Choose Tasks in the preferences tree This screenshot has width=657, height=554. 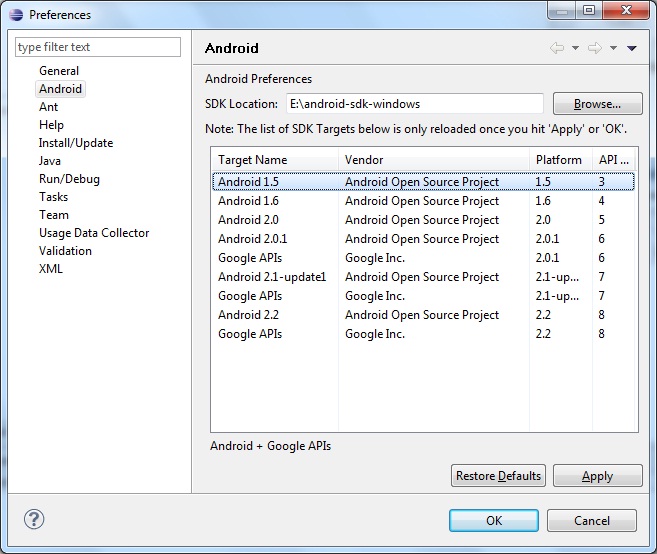click(x=53, y=197)
